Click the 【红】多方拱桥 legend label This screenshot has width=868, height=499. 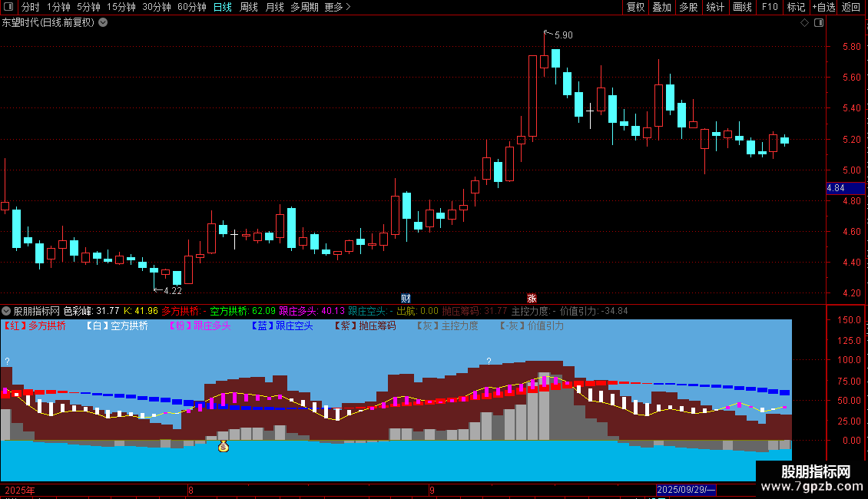point(34,326)
